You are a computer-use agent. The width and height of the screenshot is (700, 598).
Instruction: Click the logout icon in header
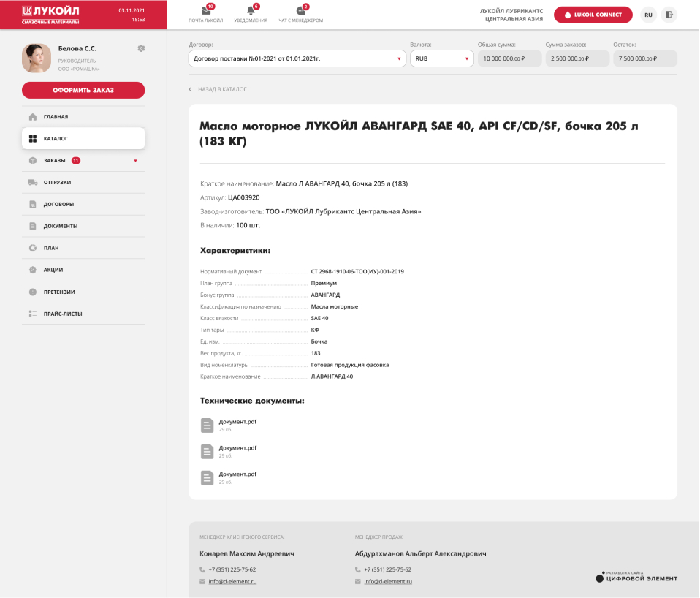[669, 15]
